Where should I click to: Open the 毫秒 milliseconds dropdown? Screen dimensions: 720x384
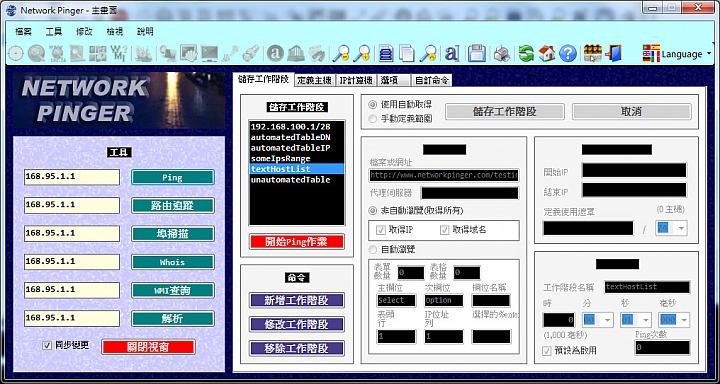(x=683, y=320)
